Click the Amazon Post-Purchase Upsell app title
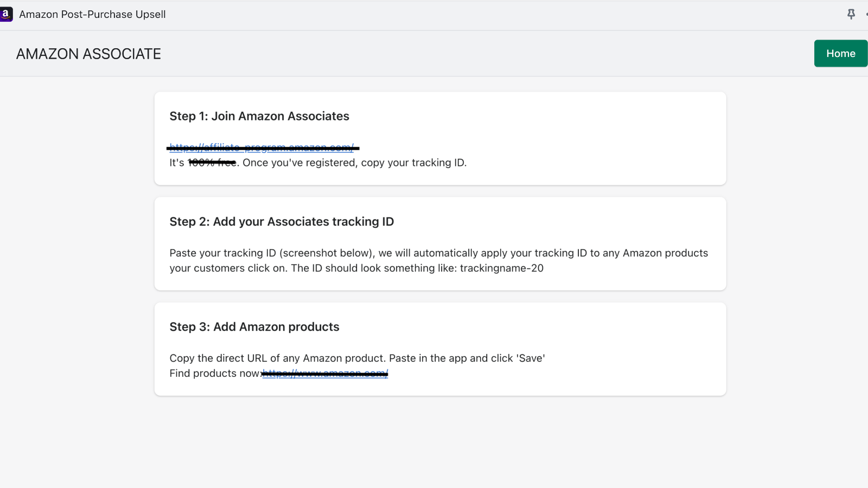The width and height of the screenshot is (868, 488). click(92, 15)
